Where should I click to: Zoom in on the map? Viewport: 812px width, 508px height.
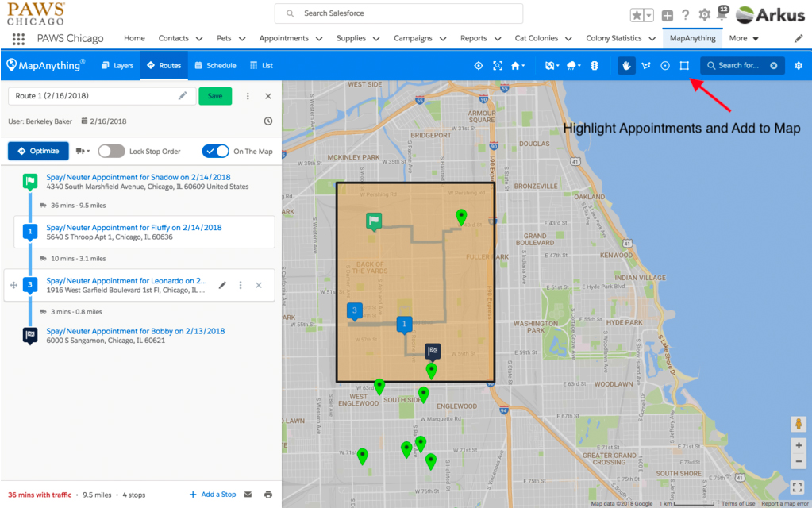point(799,445)
